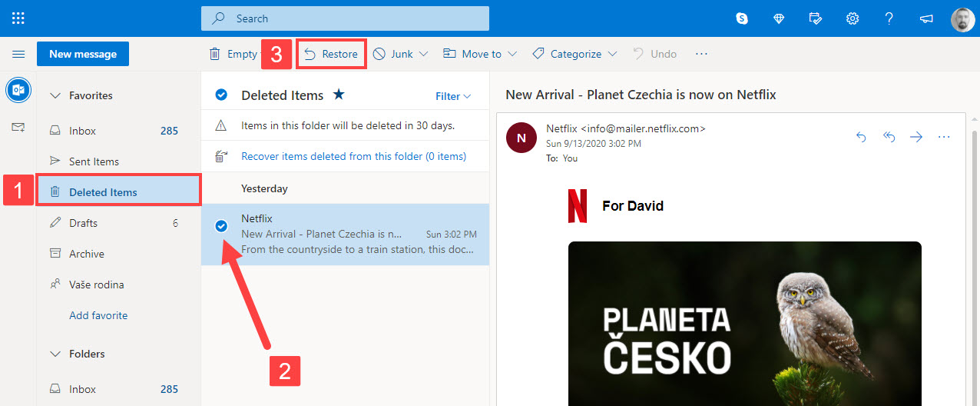980x406 pixels.
Task: Collapse the Folders section
Action: coord(55,354)
